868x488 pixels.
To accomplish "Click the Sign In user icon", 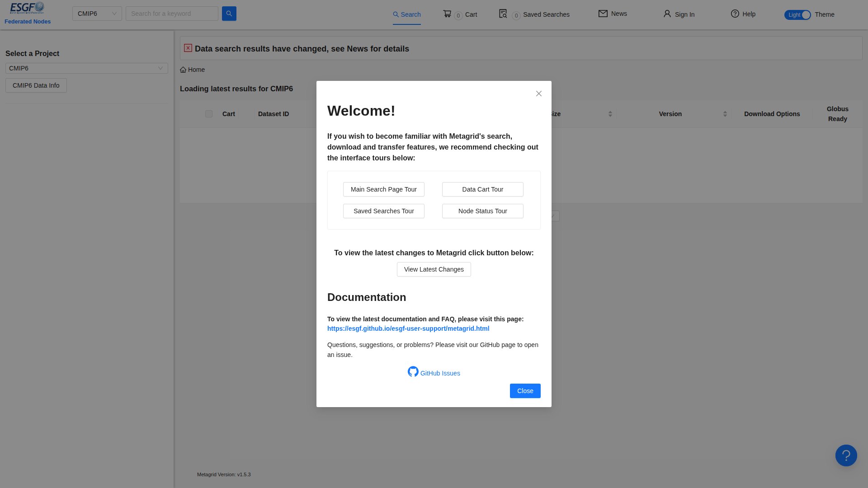I will point(667,14).
